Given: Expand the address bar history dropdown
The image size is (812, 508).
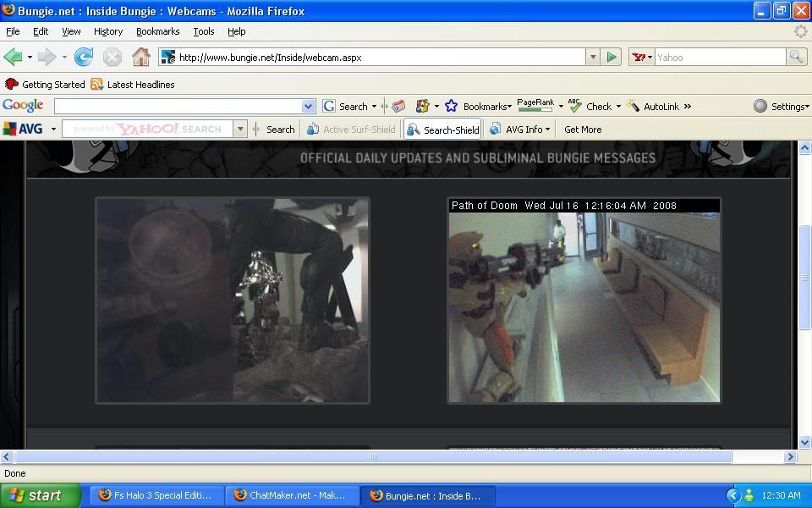Looking at the screenshot, I should click(x=593, y=57).
